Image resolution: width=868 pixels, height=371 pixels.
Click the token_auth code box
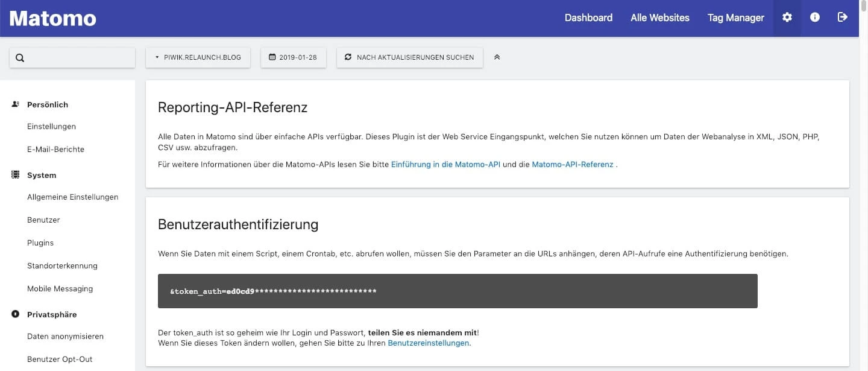457,291
